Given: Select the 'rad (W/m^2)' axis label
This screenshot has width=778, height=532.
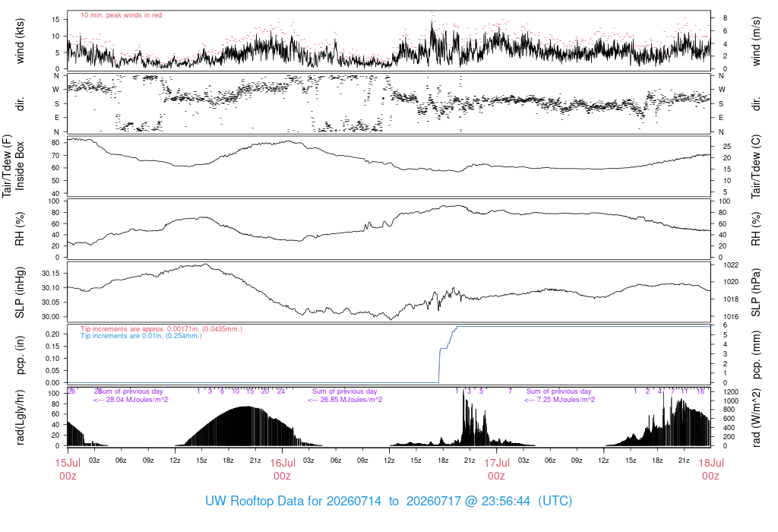Looking at the screenshot, I should click(756, 417).
